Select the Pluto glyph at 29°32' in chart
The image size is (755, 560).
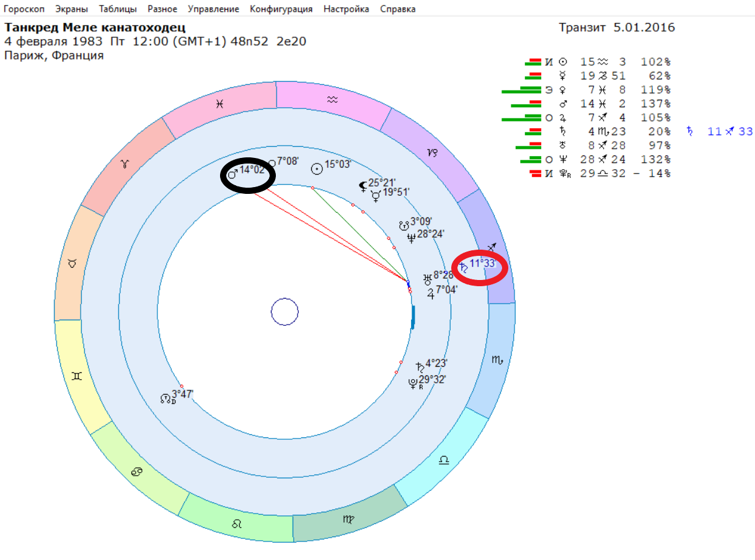click(x=413, y=383)
